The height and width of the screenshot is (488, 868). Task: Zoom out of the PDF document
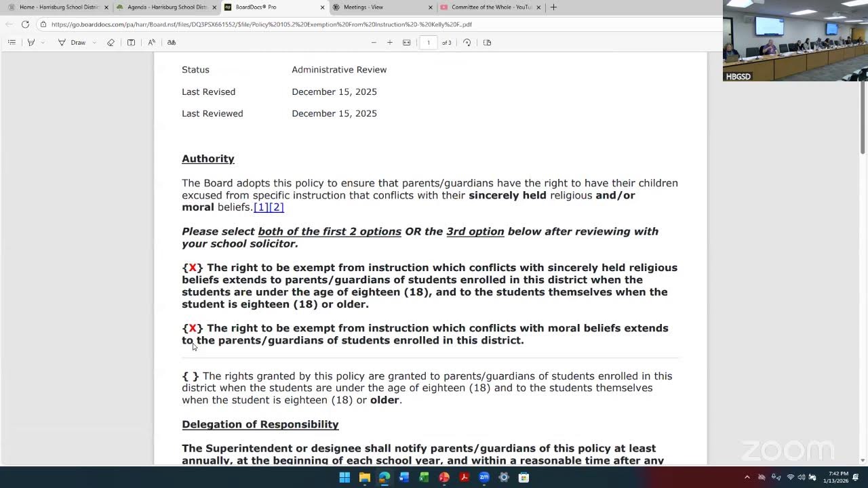click(x=374, y=42)
